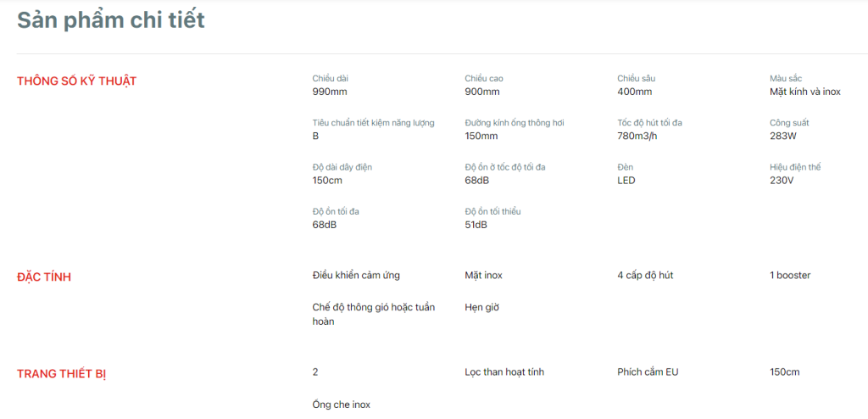Click the Chiều dài value 990mm
Screen dimensions: 868x419
[x=330, y=92]
